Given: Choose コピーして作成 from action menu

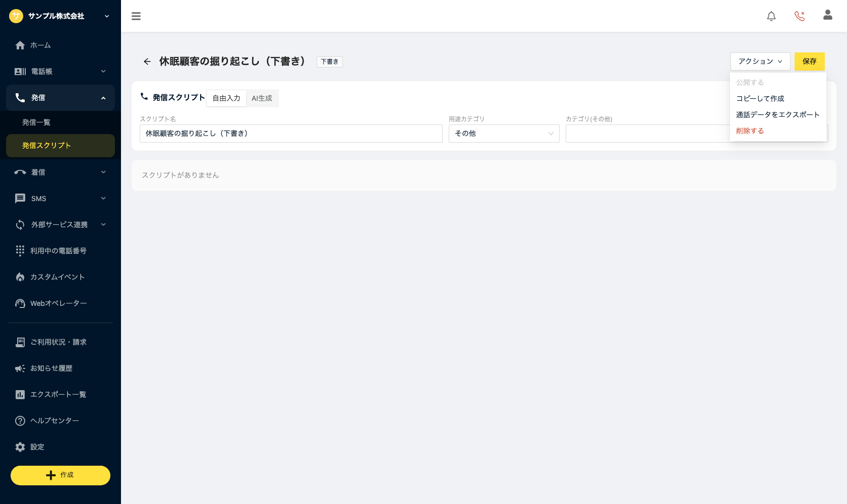Looking at the screenshot, I should coord(760,99).
